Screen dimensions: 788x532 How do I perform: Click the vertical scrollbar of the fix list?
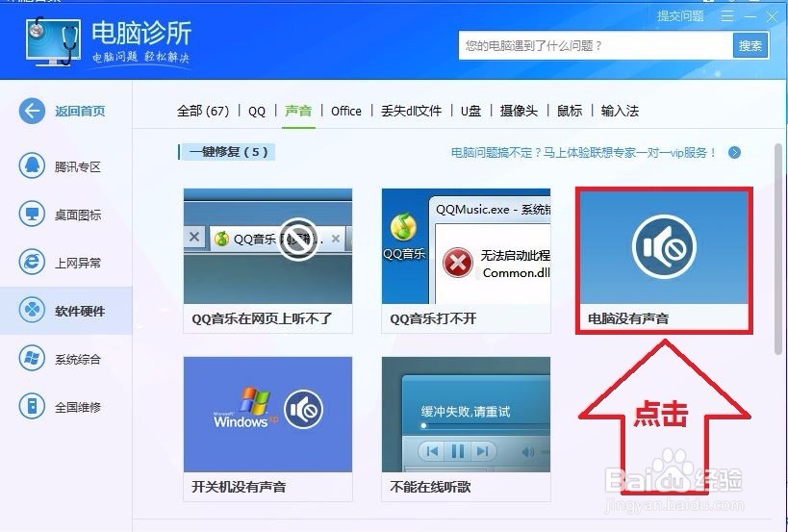pos(778,249)
